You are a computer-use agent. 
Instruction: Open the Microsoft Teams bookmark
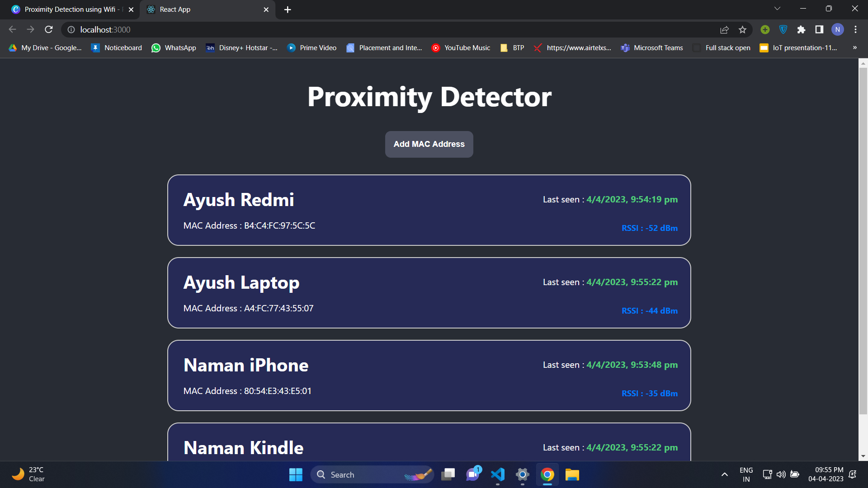(651, 47)
